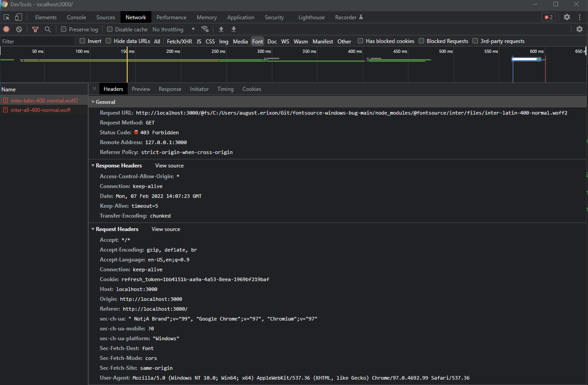Show the Preview tab of request
This screenshot has height=385, width=588.
[x=141, y=89]
